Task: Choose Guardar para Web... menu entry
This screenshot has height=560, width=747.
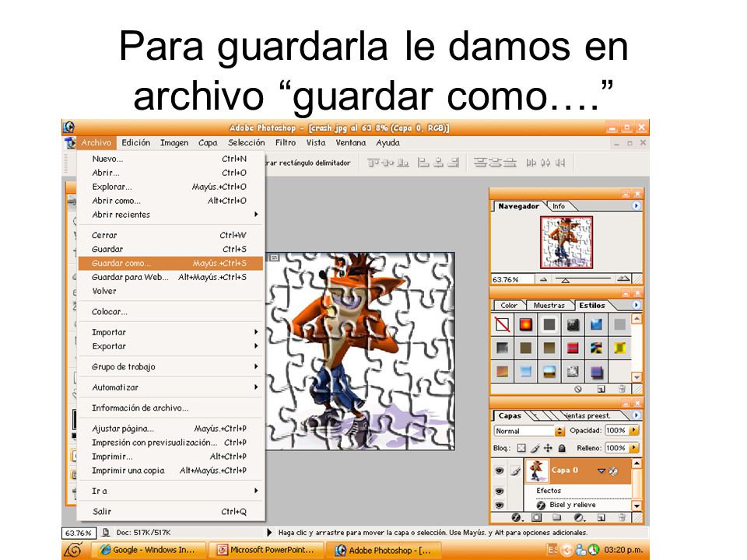Action: pos(170,277)
